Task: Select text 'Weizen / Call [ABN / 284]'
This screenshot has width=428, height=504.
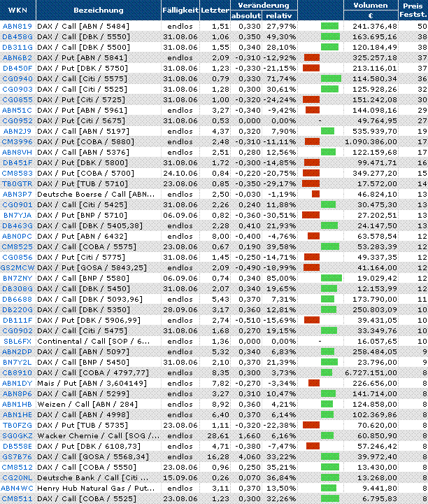Action: [x=87, y=404]
